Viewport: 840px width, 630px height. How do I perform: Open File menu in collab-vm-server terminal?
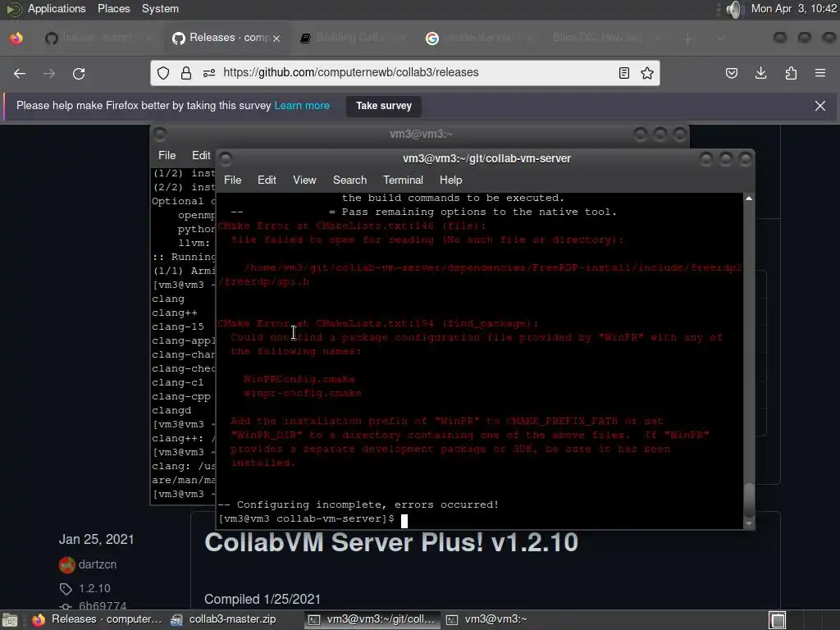[232, 180]
